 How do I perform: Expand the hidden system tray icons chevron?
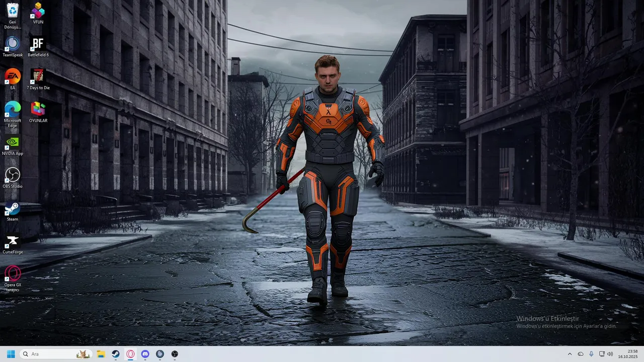(570, 354)
